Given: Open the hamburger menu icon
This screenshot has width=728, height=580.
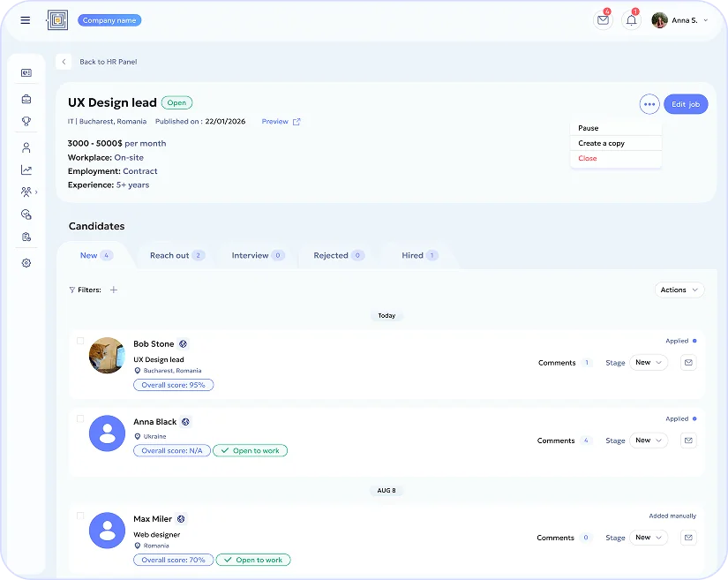Looking at the screenshot, I should click(x=25, y=20).
